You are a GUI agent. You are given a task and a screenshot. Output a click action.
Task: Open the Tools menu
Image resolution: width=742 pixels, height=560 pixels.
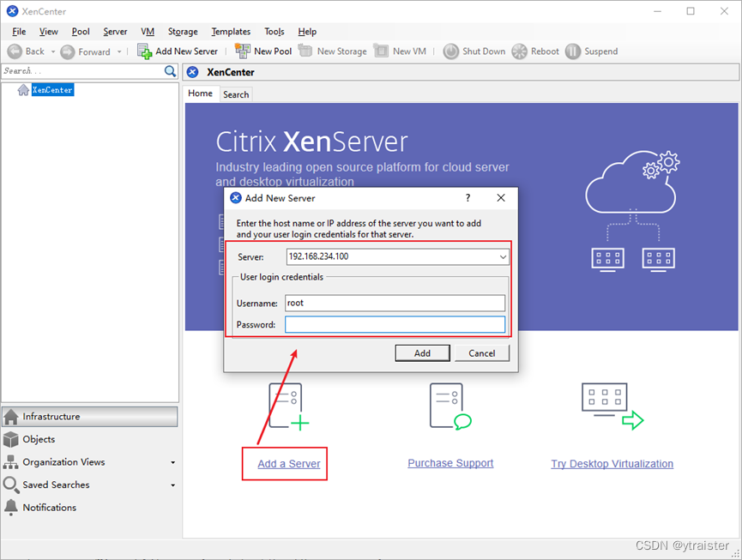point(274,31)
